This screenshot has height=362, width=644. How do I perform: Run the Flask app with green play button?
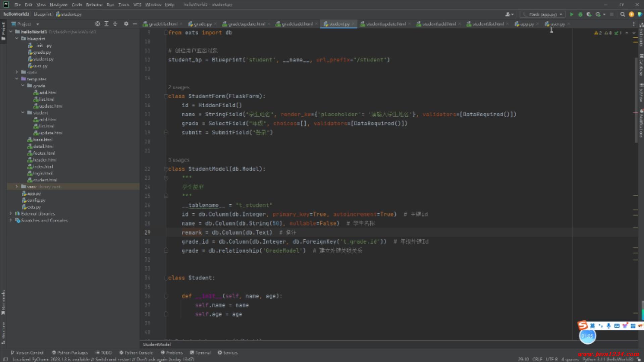[572, 14]
